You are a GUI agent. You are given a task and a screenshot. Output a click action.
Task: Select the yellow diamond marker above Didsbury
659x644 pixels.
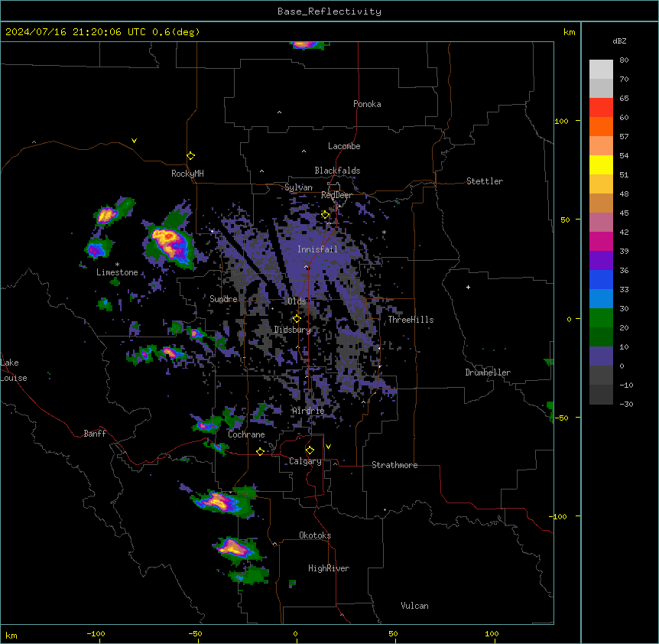tap(297, 319)
